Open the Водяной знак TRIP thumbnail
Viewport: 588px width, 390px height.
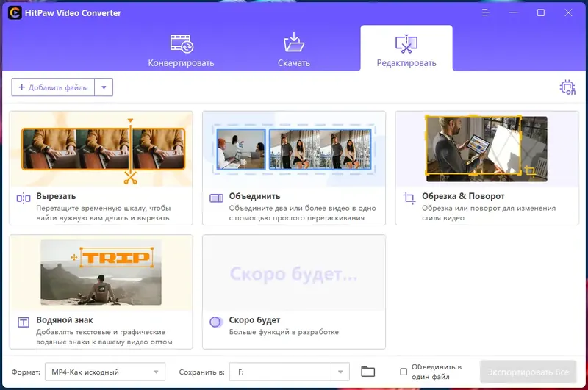101,272
